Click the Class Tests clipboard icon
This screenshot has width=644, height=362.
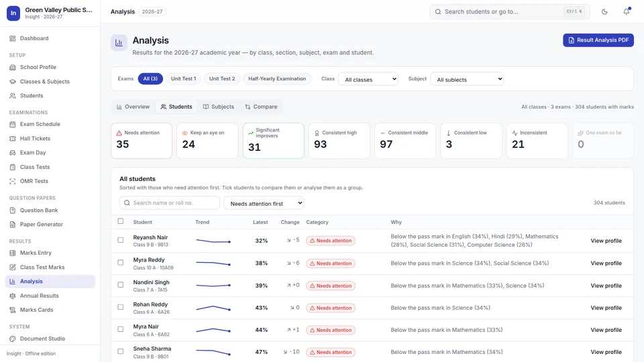pyautogui.click(x=12, y=167)
